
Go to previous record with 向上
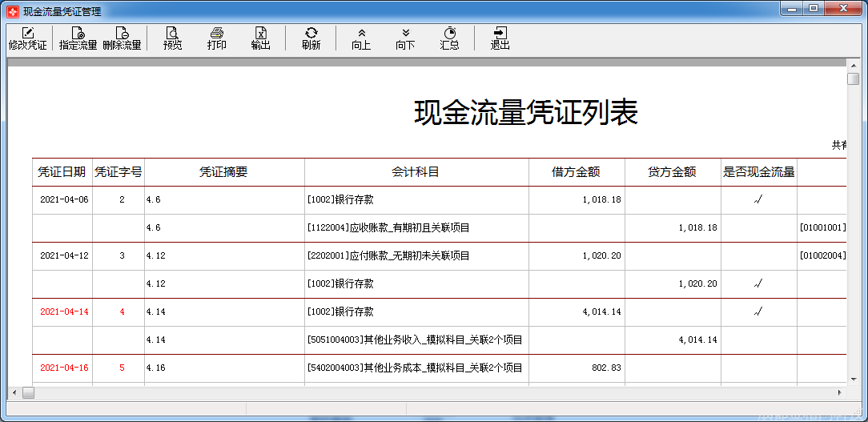click(361, 38)
